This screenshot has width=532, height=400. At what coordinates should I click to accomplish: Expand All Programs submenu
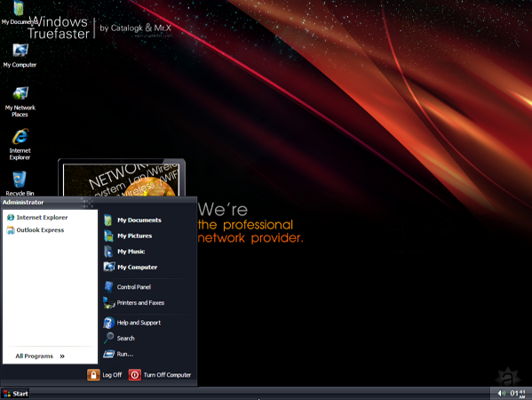tap(40, 356)
